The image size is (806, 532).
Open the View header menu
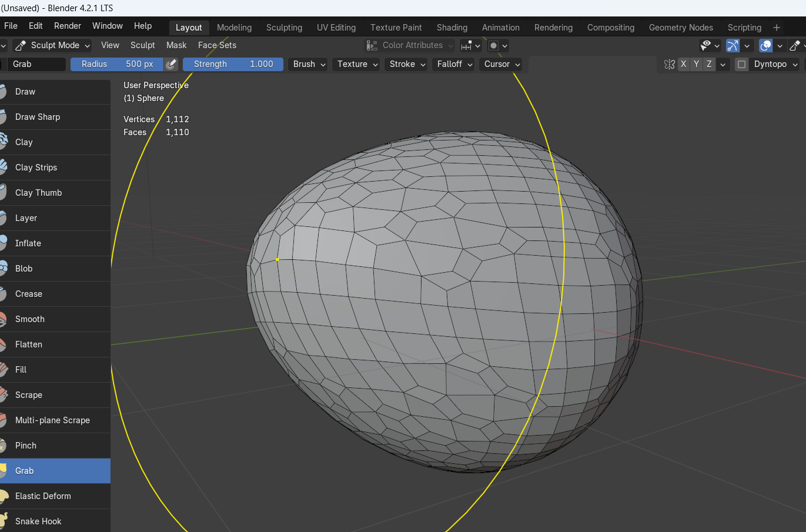110,45
